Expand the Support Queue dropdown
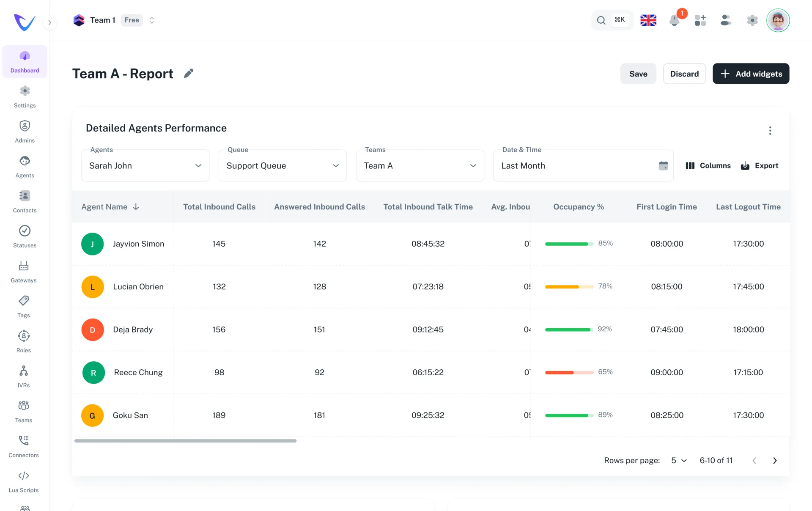Image resolution: width=812 pixels, height=511 pixels. pyautogui.click(x=283, y=166)
